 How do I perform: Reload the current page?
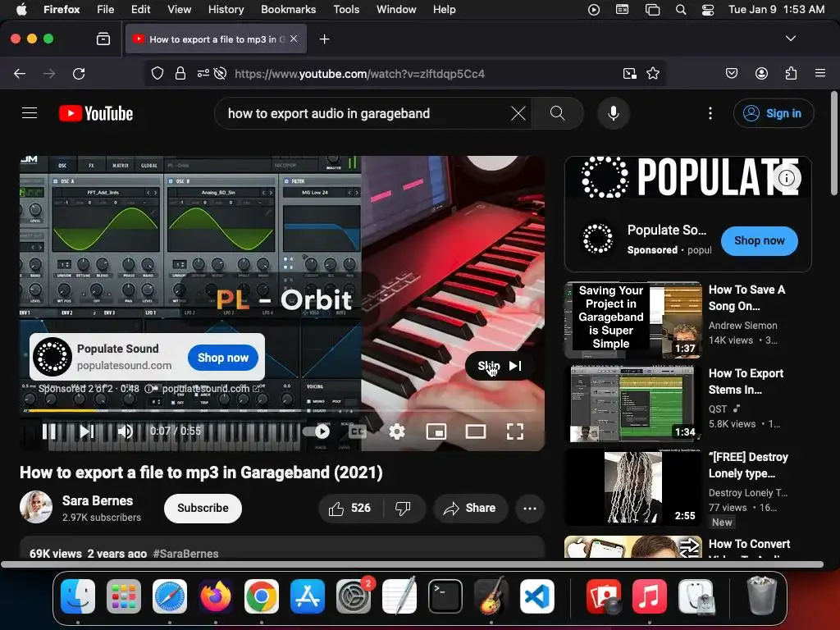pyautogui.click(x=79, y=73)
